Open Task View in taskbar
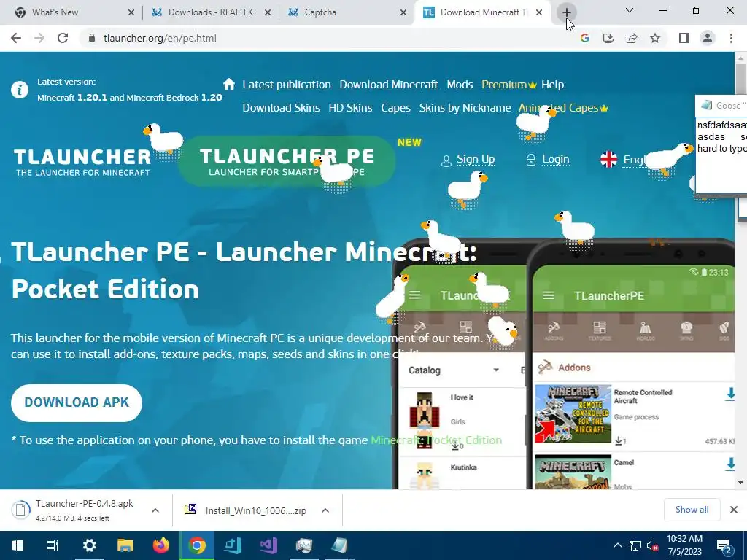Viewport: 747px width, 560px height. tap(53, 545)
